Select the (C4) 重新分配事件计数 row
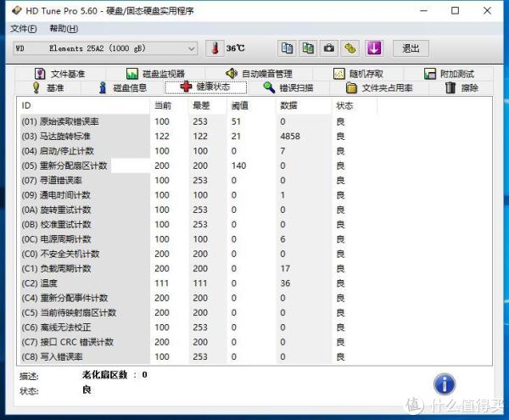This screenshot has height=420, width=509. point(199,298)
